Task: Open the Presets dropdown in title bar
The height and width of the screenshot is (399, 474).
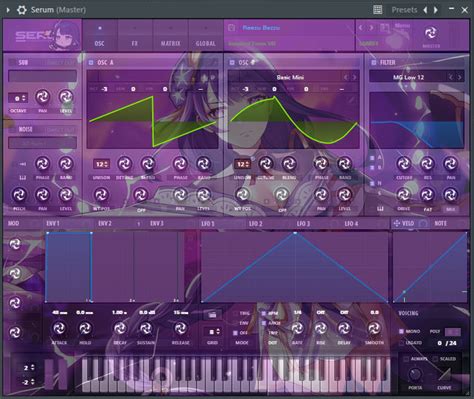Action: [x=404, y=10]
